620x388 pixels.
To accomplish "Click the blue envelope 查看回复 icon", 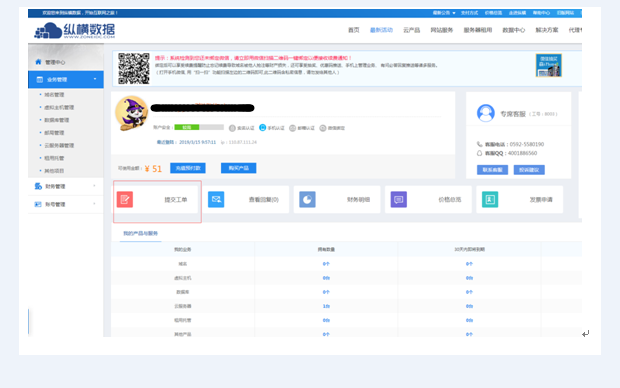I will 216,199.
